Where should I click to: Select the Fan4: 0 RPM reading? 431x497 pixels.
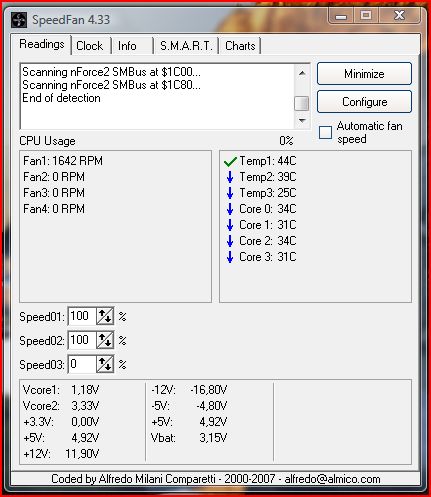pos(54,209)
